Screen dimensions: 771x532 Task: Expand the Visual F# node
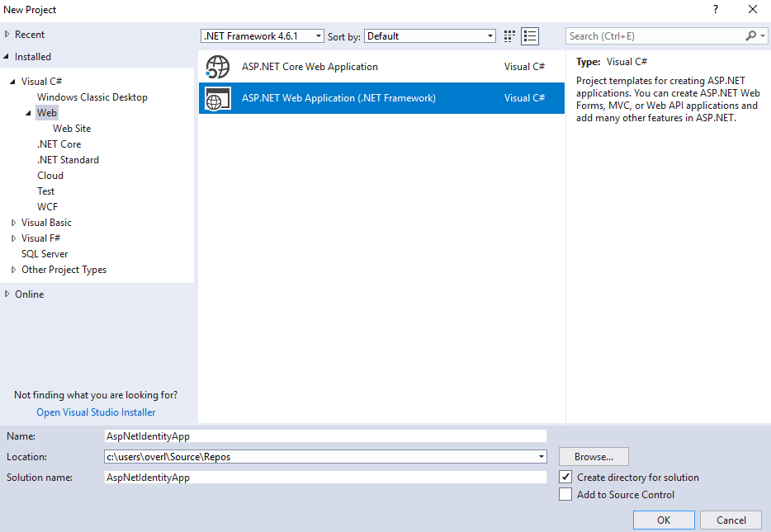pos(13,238)
